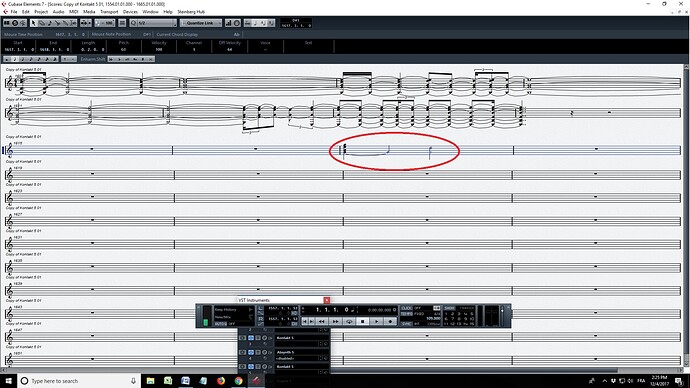Start playback with the transport Play button

click(377, 321)
